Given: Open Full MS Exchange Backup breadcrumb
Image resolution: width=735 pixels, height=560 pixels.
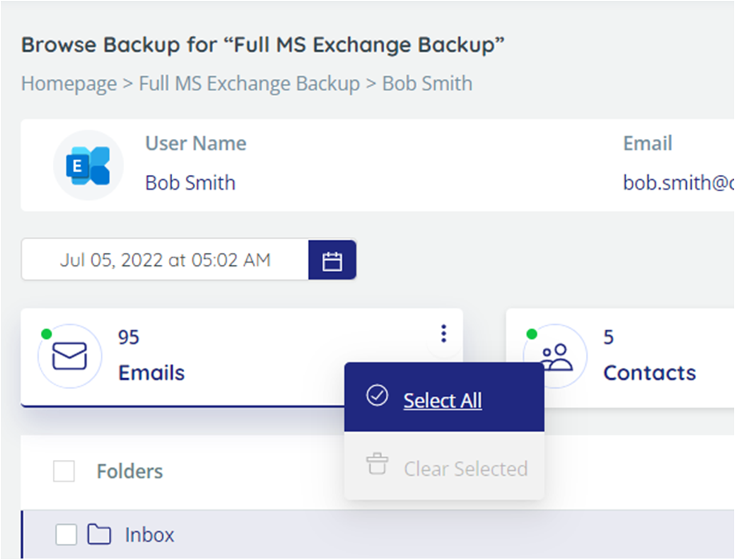Looking at the screenshot, I should (x=249, y=84).
